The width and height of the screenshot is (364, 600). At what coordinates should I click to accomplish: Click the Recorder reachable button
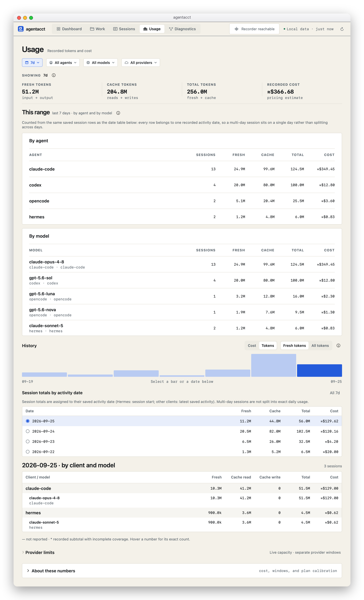(x=254, y=29)
